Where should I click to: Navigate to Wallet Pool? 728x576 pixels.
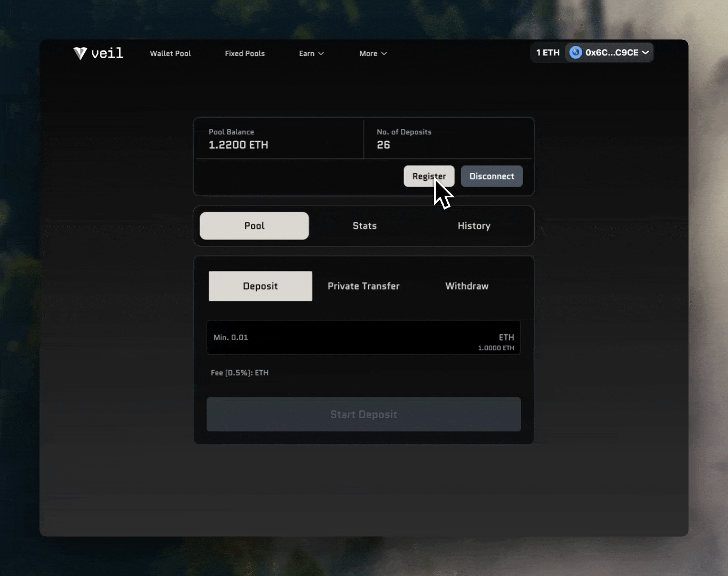point(170,53)
